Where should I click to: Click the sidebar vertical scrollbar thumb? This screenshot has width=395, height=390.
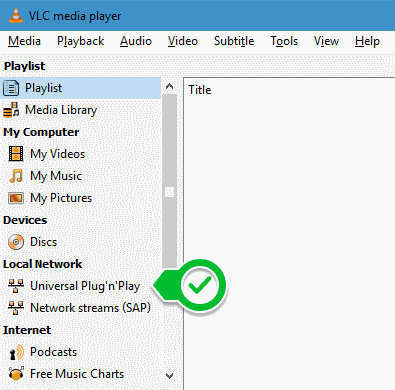169,182
